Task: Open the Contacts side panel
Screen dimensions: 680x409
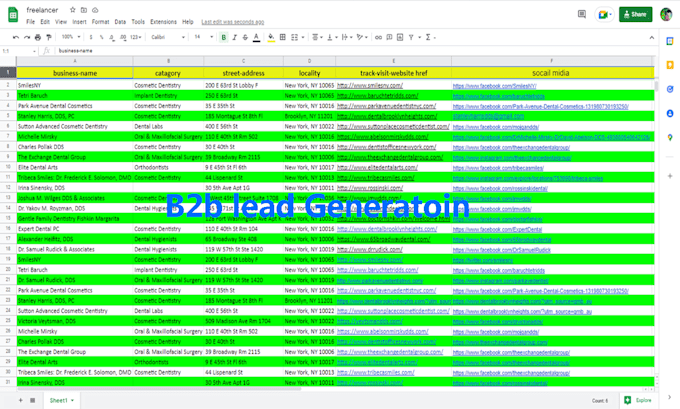Action: pos(670,113)
